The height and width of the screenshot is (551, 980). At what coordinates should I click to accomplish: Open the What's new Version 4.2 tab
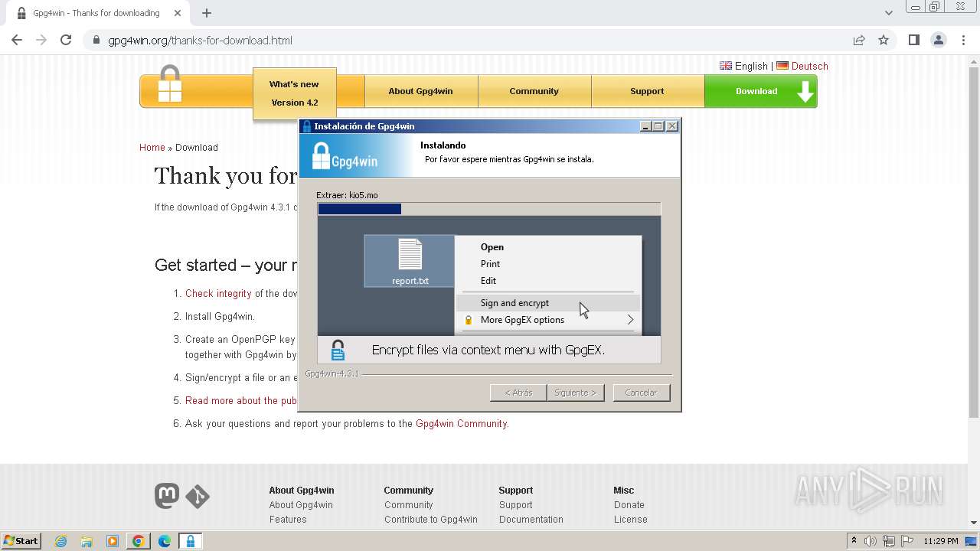(294, 93)
